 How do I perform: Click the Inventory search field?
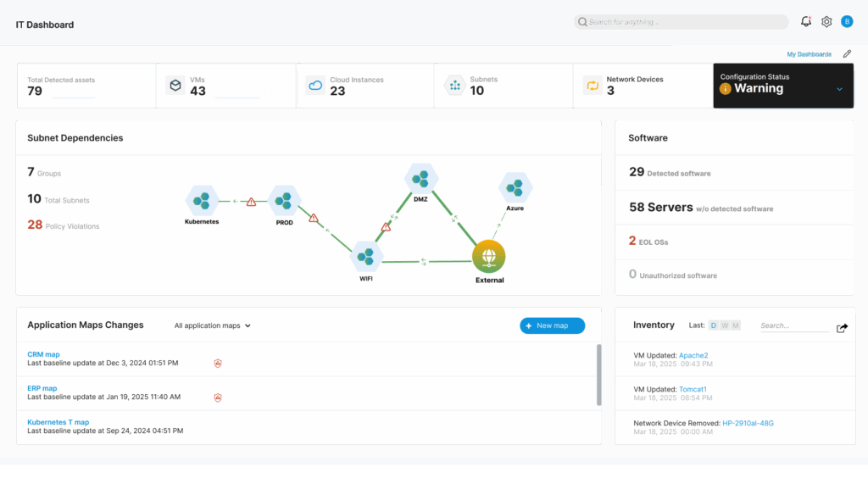point(793,325)
